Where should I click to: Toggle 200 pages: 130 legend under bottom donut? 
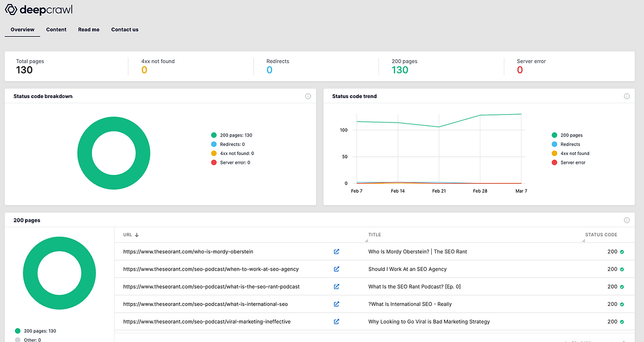click(35, 331)
